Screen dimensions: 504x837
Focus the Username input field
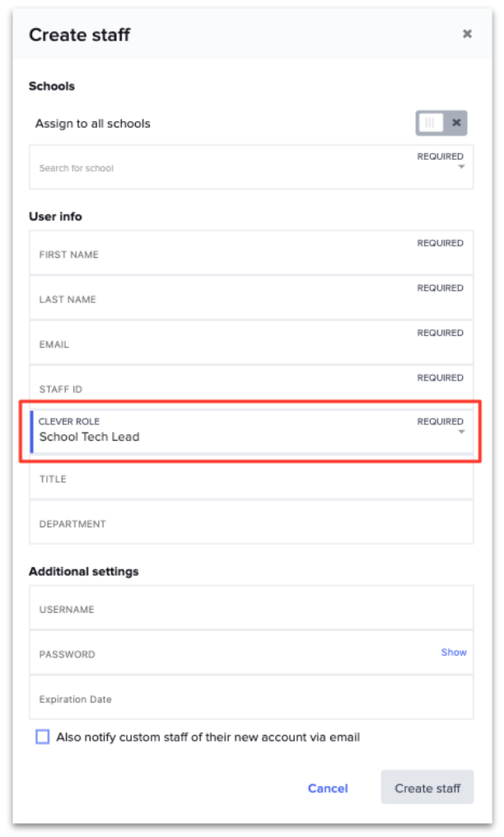pyautogui.click(x=222, y=609)
